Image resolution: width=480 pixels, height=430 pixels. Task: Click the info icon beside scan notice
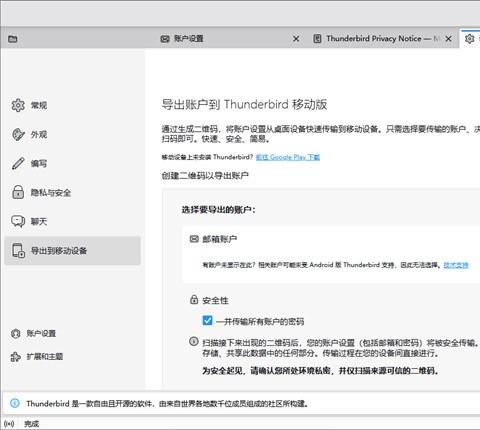pyautogui.click(x=194, y=342)
